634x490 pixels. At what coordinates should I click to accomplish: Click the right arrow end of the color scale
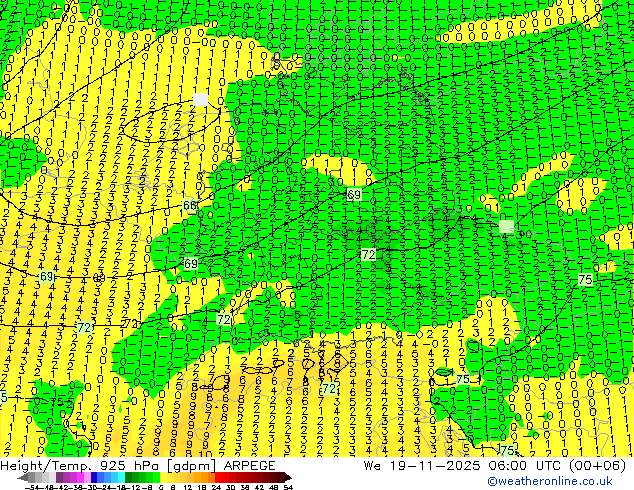(x=288, y=478)
